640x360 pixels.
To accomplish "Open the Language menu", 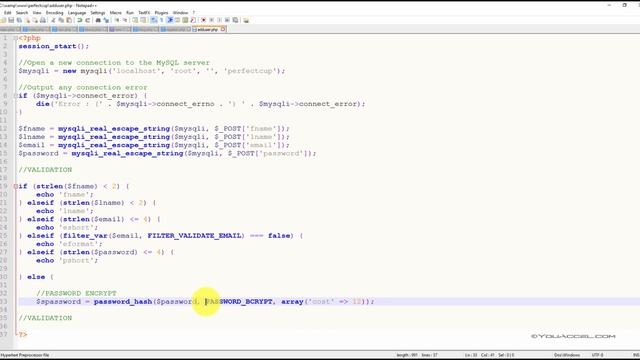I will coord(77,13).
